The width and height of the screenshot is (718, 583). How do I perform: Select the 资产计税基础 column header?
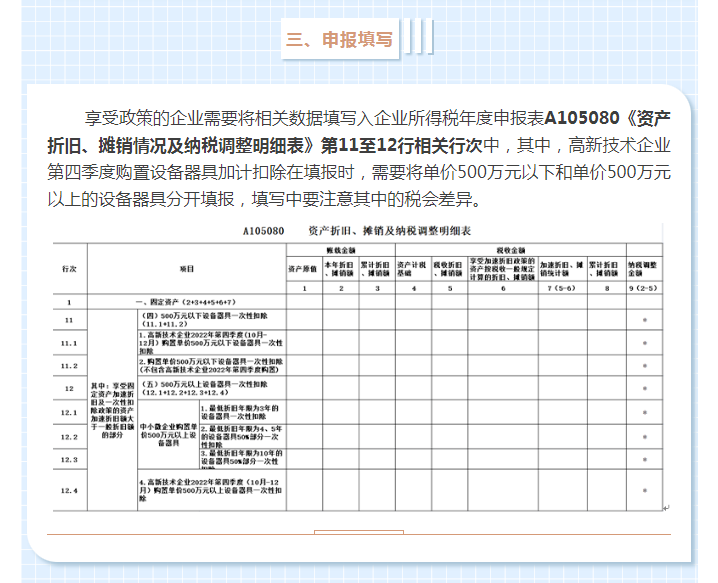click(413, 269)
